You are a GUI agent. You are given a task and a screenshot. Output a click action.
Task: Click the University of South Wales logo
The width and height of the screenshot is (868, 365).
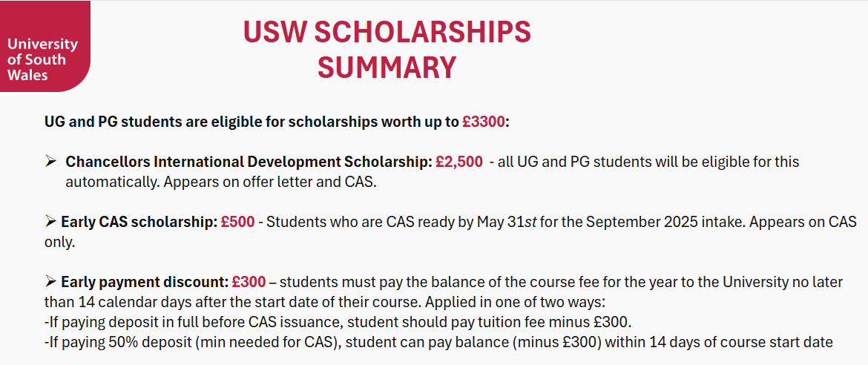(x=45, y=47)
